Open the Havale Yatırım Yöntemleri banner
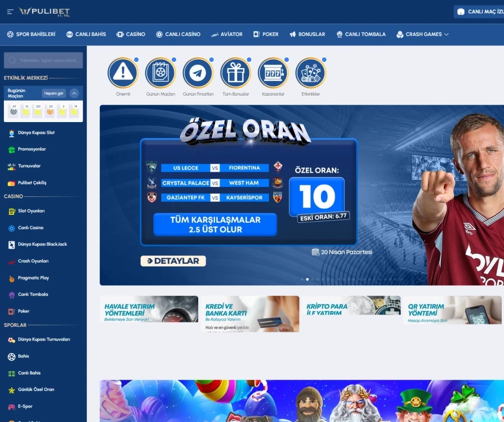 [x=149, y=309]
